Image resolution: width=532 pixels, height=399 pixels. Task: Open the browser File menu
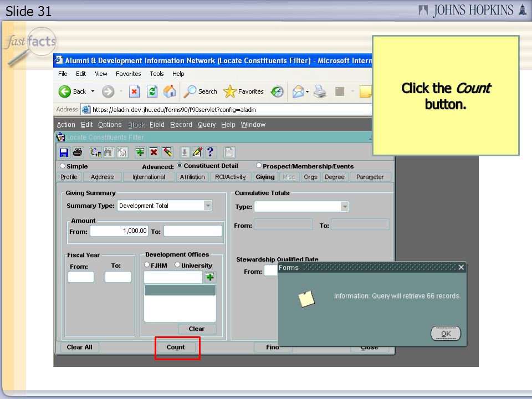pos(63,74)
